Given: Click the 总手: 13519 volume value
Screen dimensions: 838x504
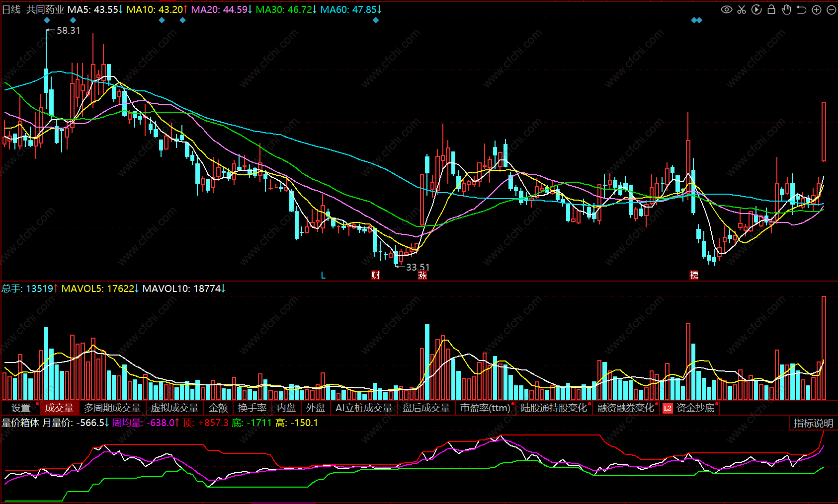Looking at the screenshot, I should click(x=30, y=288).
